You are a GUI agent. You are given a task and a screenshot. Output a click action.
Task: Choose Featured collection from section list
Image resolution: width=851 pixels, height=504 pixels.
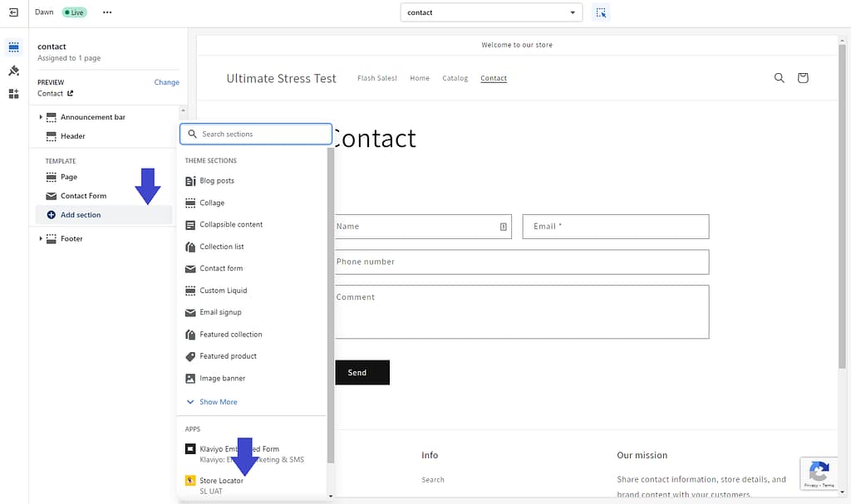point(230,335)
